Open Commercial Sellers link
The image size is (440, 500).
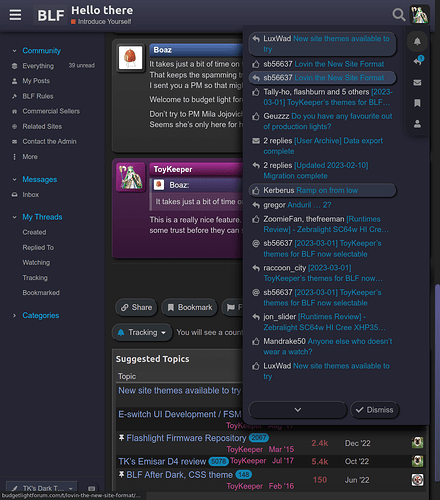[51, 111]
